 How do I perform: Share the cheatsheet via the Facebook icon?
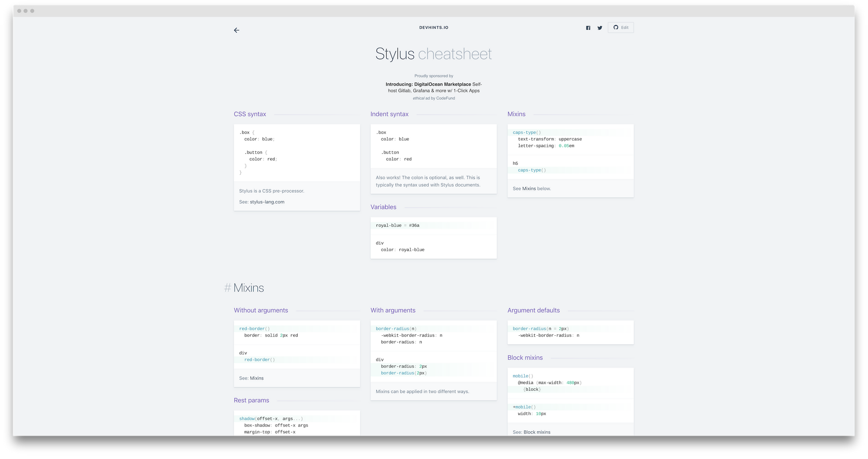tap(588, 27)
